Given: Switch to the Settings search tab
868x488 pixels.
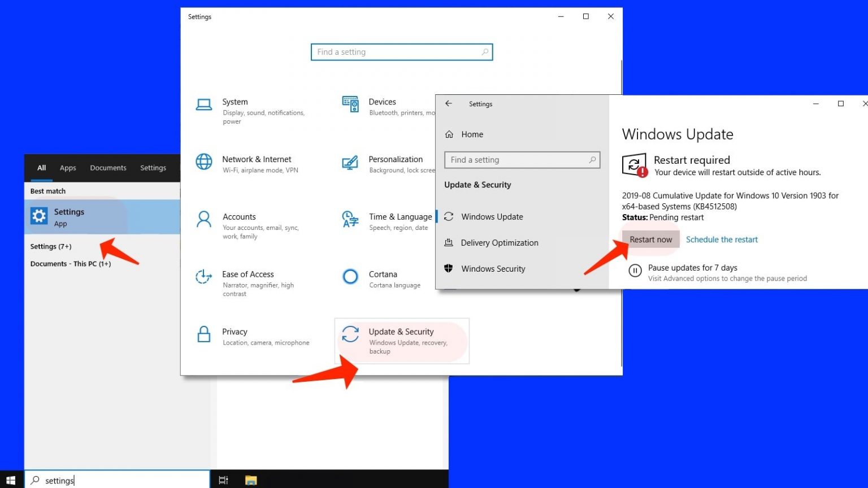Looking at the screenshot, I should coord(153,168).
